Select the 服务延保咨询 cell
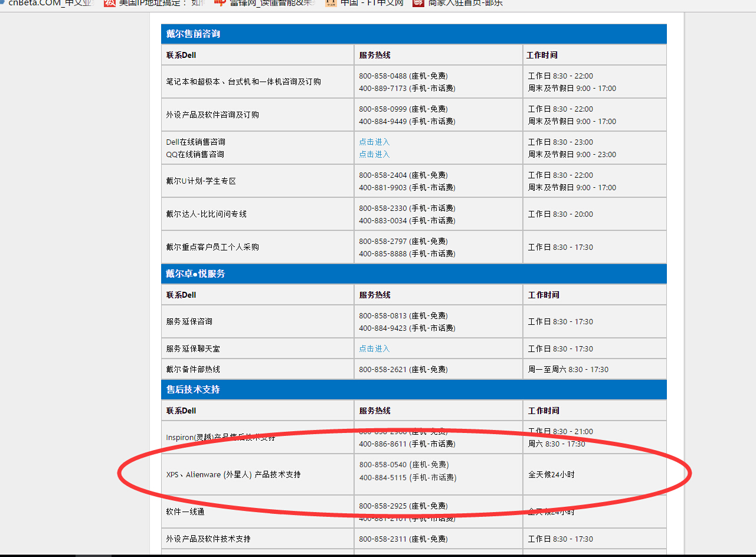 pos(257,321)
